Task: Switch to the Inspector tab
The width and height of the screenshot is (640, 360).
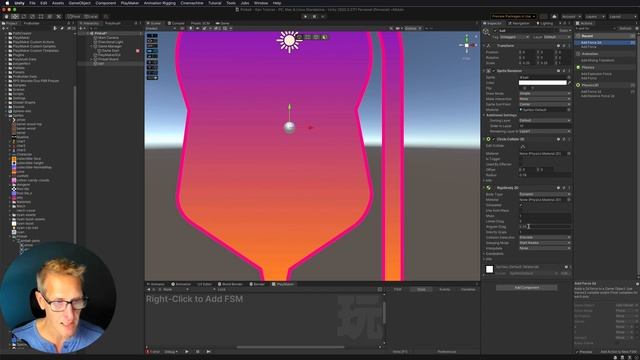Action: coord(492,23)
